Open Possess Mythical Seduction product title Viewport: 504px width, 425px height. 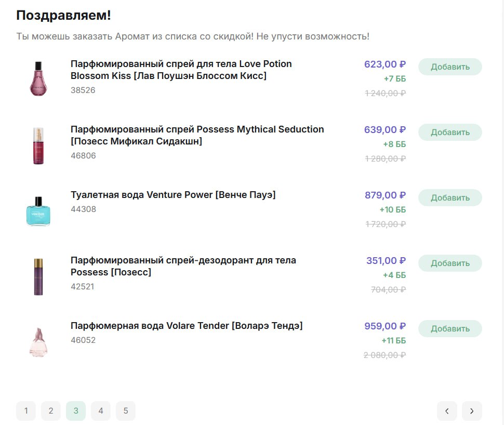[197, 135]
